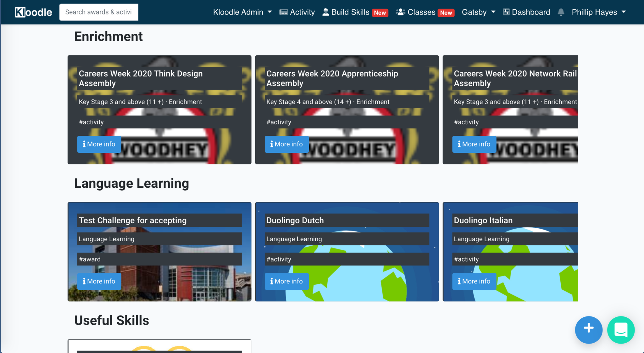Click the New badge next to Classes
Screen dimensions: 644x353
click(x=446, y=13)
